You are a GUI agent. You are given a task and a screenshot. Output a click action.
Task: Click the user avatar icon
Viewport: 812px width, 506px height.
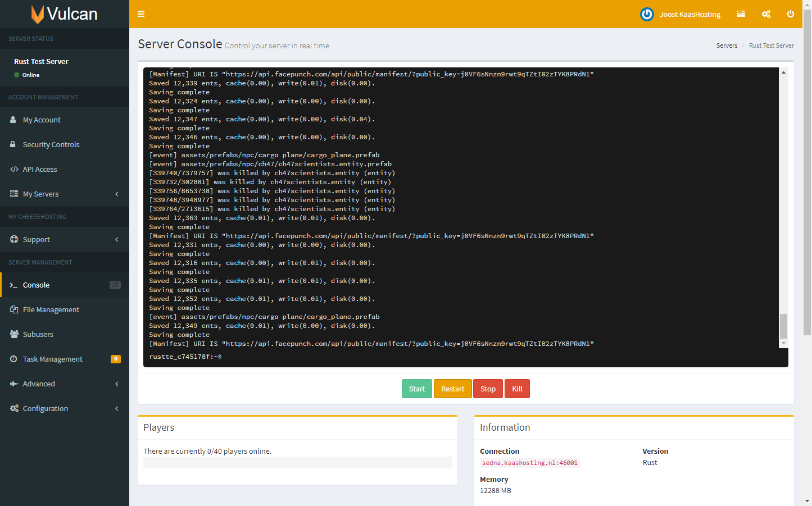(647, 14)
